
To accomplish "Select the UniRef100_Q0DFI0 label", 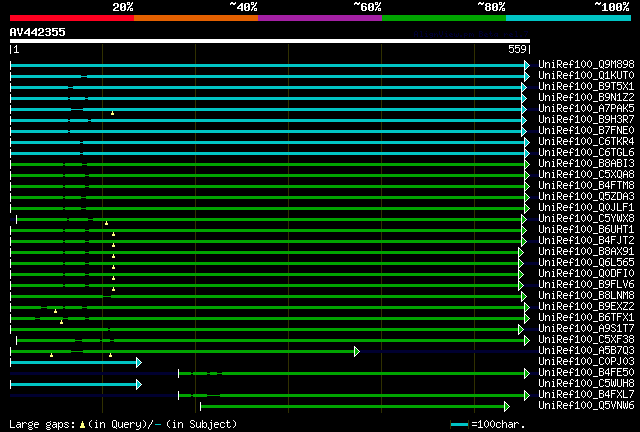I will pos(586,274).
